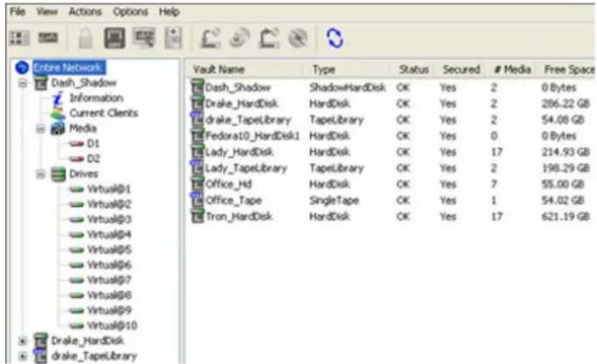
Task: Click the padlock security toolbar icon
Action: tap(86, 39)
